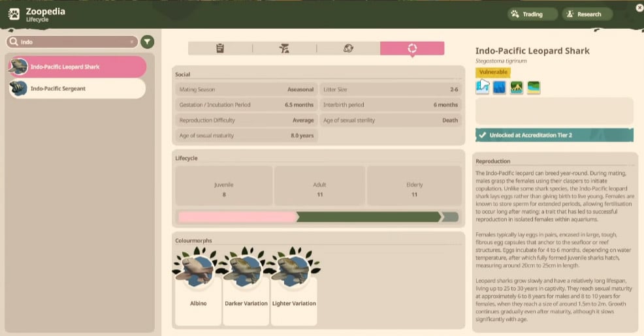The height and width of the screenshot is (336, 644).
Task: Open the Trading menu
Action: [532, 14]
